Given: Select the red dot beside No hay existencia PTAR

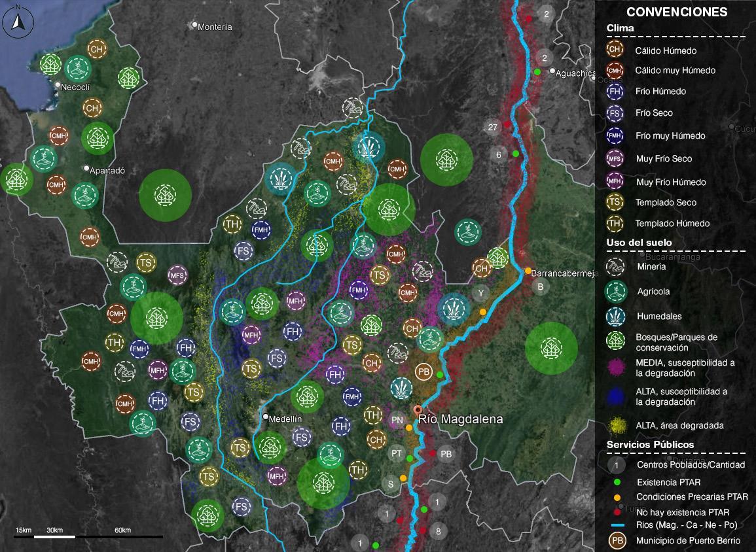Looking at the screenshot, I should tap(617, 512).
